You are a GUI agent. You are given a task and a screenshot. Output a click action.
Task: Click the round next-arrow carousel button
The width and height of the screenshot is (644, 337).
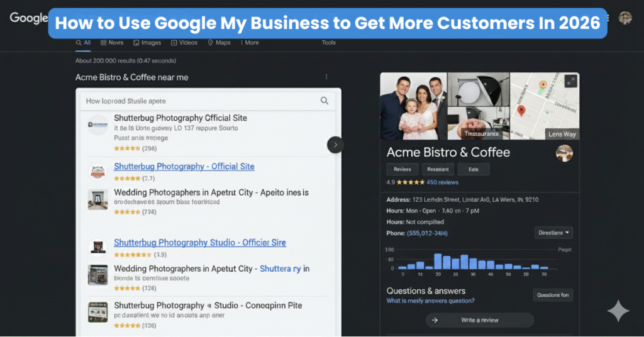tap(335, 145)
